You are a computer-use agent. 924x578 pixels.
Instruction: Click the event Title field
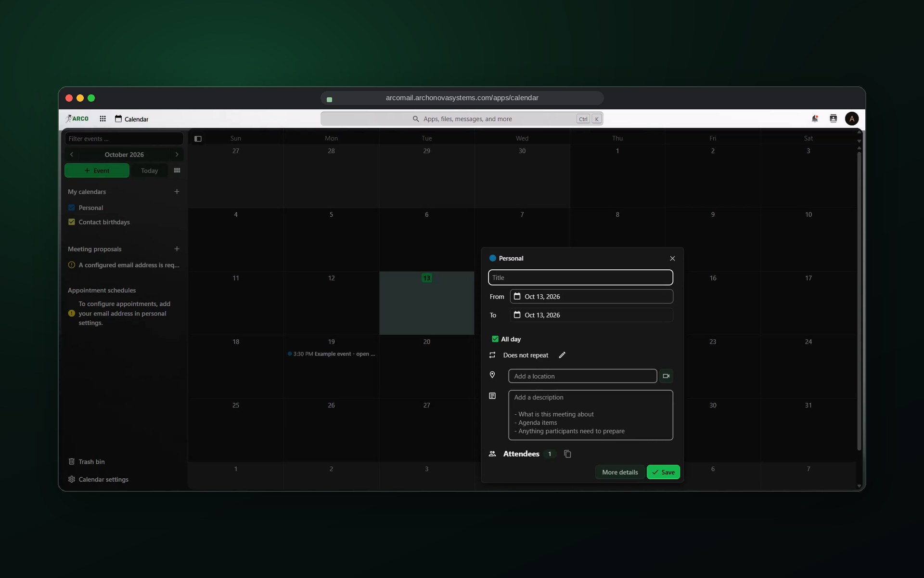point(580,278)
